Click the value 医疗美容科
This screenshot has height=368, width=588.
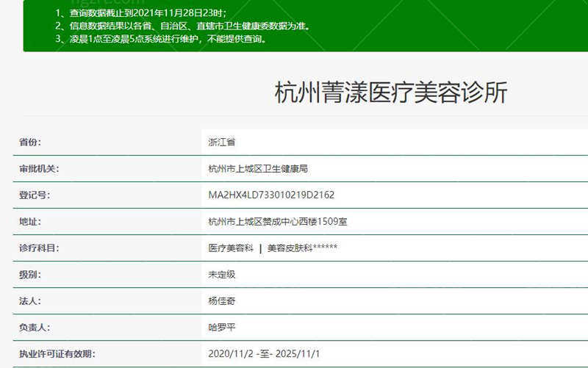231,248
